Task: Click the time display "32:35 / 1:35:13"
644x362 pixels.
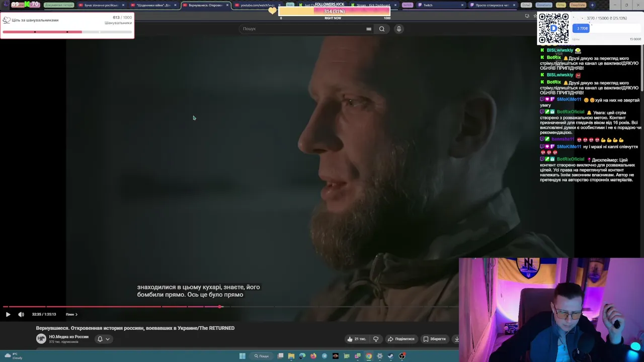Action: tap(44, 314)
